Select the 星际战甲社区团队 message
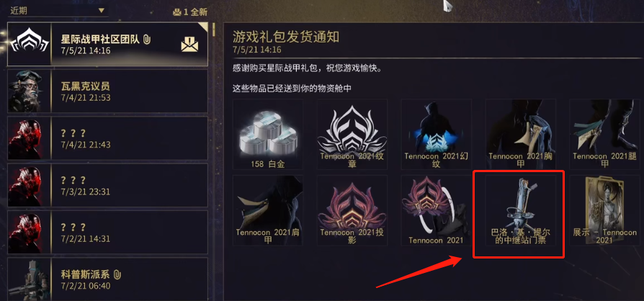This screenshot has height=301, width=644. 107,45
